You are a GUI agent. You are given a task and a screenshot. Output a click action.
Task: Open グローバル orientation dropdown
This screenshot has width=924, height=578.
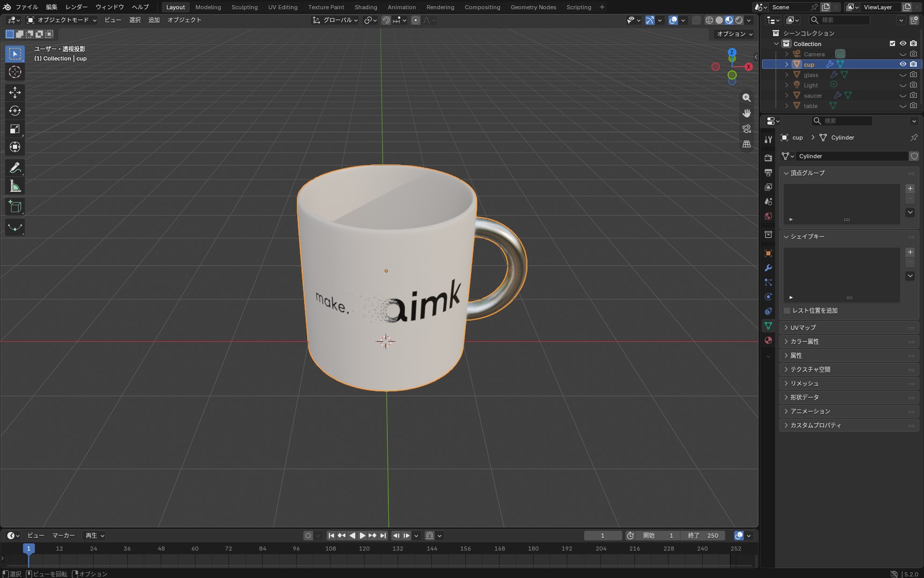[336, 20]
